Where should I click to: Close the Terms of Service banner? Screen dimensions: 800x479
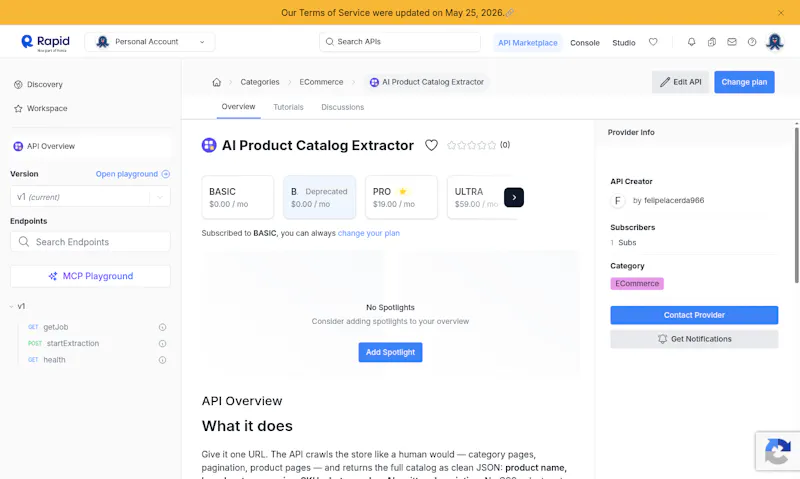point(781,13)
